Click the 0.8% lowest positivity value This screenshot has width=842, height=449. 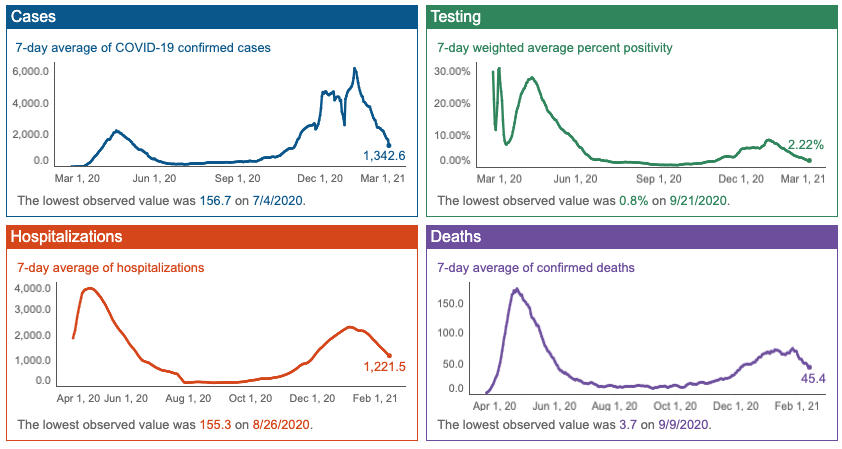[634, 201]
